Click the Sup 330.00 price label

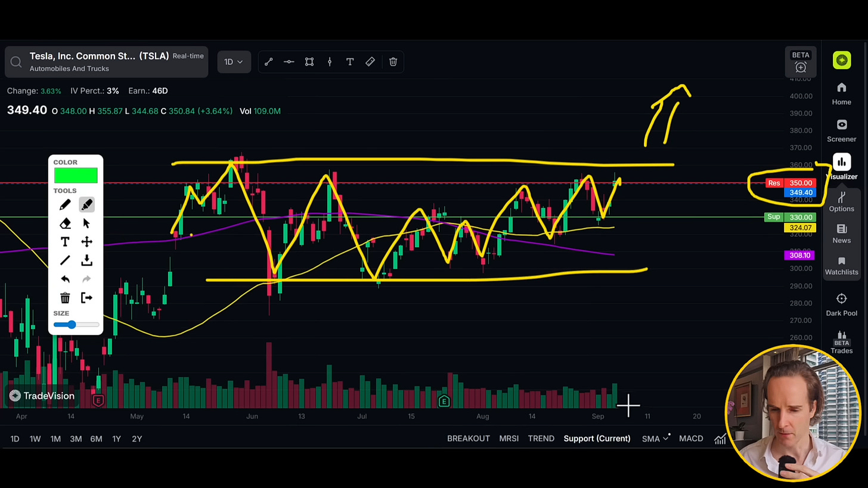click(x=790, y=217)
